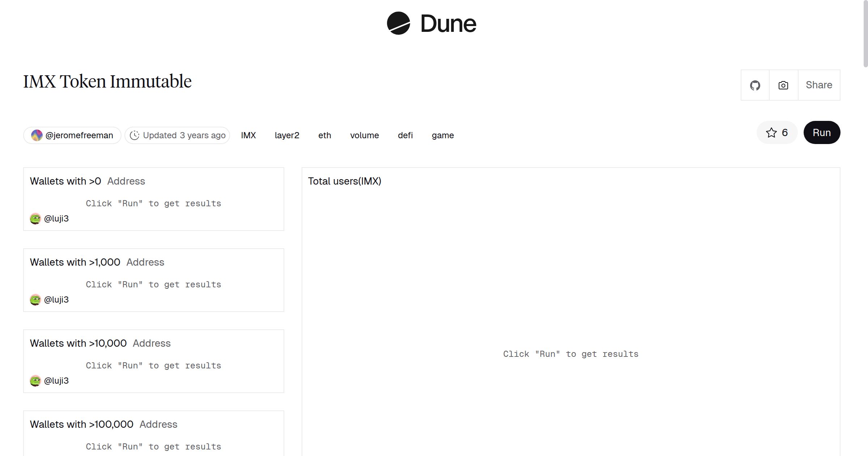The width and height of the screenshot is (868, 456).
Task: Click the updated clock icon
Action: pyautogui.click(x=135, y=135)
